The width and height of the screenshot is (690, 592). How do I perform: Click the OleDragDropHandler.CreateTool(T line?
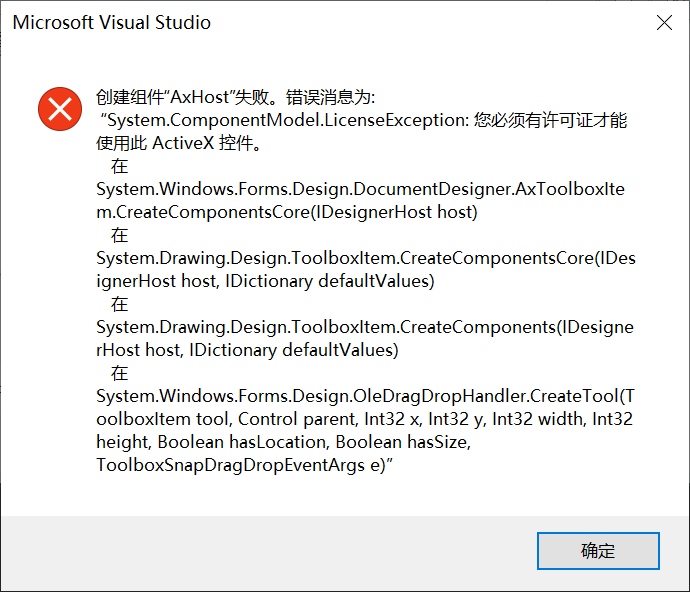pos(365,396)
